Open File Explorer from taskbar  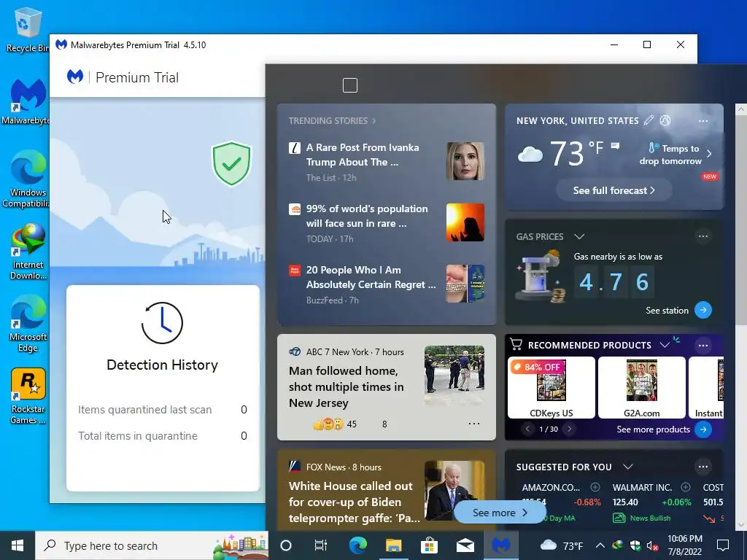pyautogui.click(x=393, y=545)
